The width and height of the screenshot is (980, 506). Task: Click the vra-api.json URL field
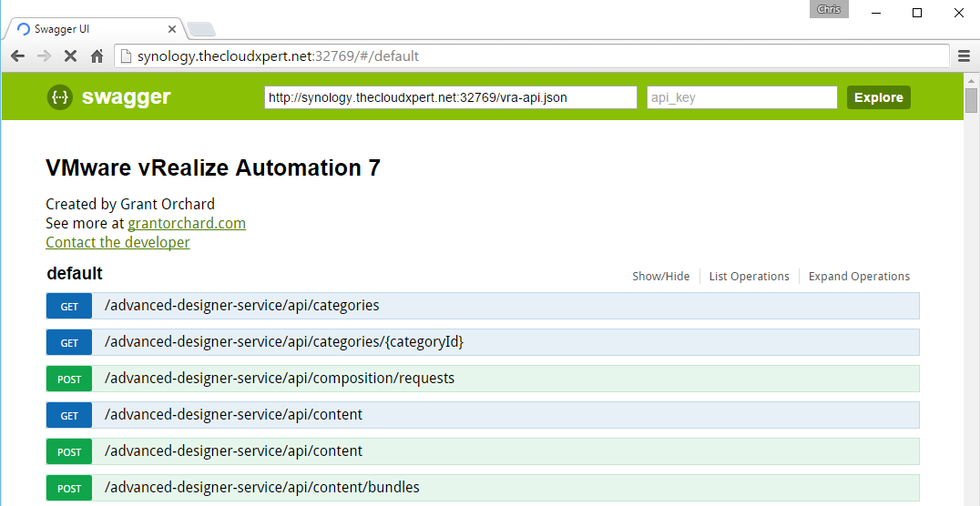(450, 97)
